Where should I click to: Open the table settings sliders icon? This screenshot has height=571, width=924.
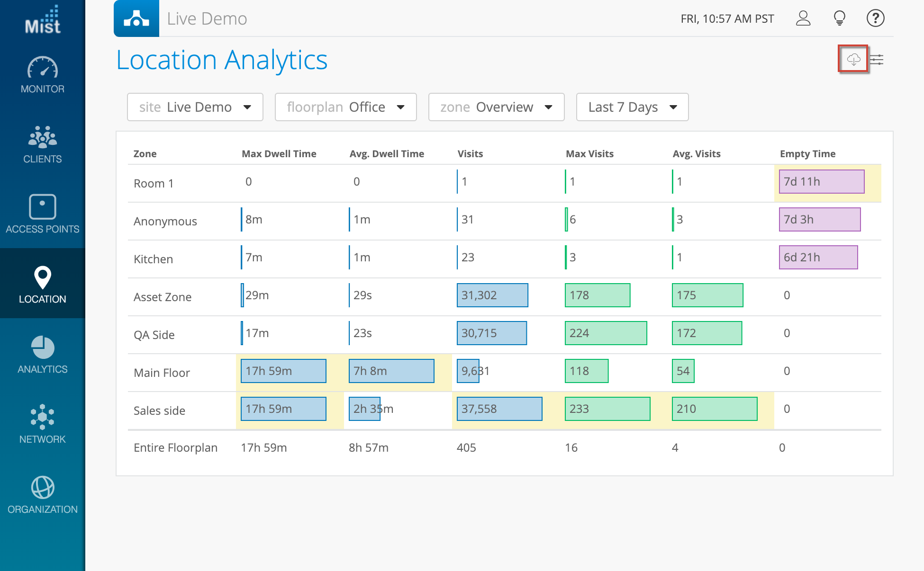(877, 60)
